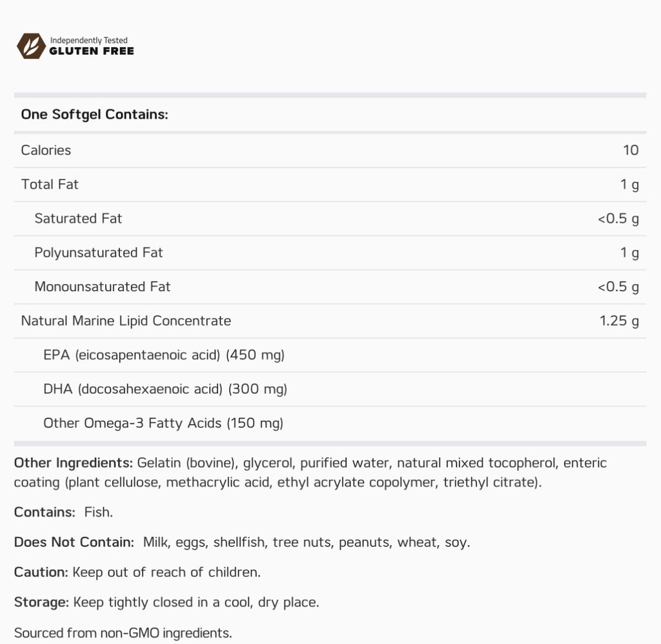Select the EPA eicosapentaenoic acid line
The width and height of the screenshot is (661, 644).
(164, 355)
